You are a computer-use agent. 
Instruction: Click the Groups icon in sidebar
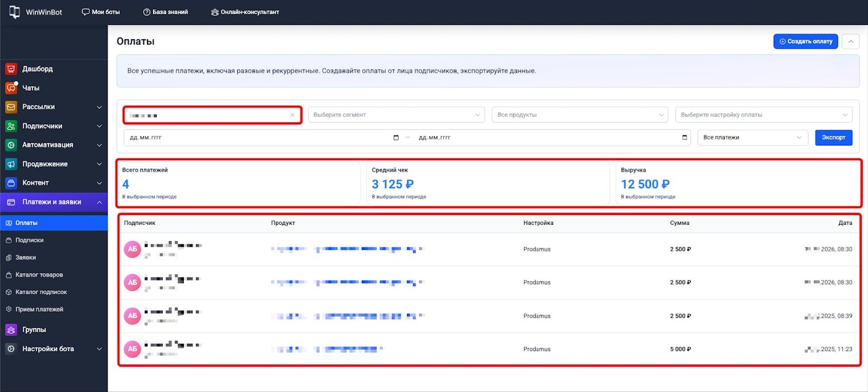click(x=11, y=330)
